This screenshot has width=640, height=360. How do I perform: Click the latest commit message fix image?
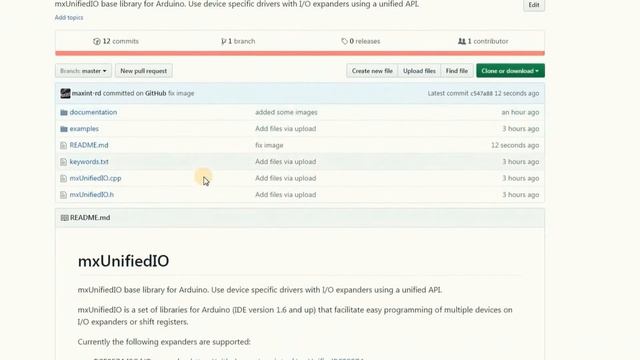(181, 93)
